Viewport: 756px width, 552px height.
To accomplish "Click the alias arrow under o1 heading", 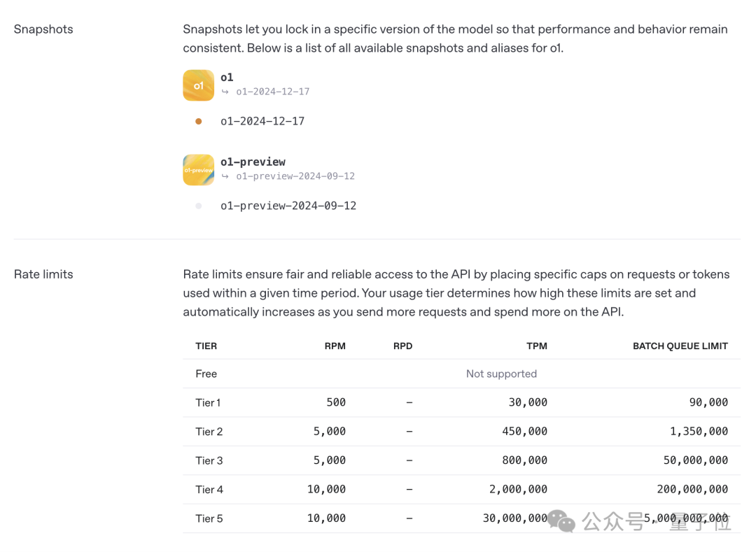I will coord(225,92).
